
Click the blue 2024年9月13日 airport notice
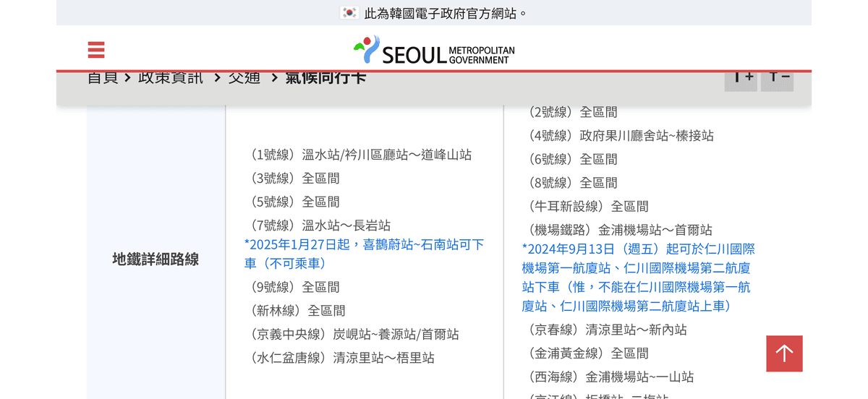(x=639, y=278)
